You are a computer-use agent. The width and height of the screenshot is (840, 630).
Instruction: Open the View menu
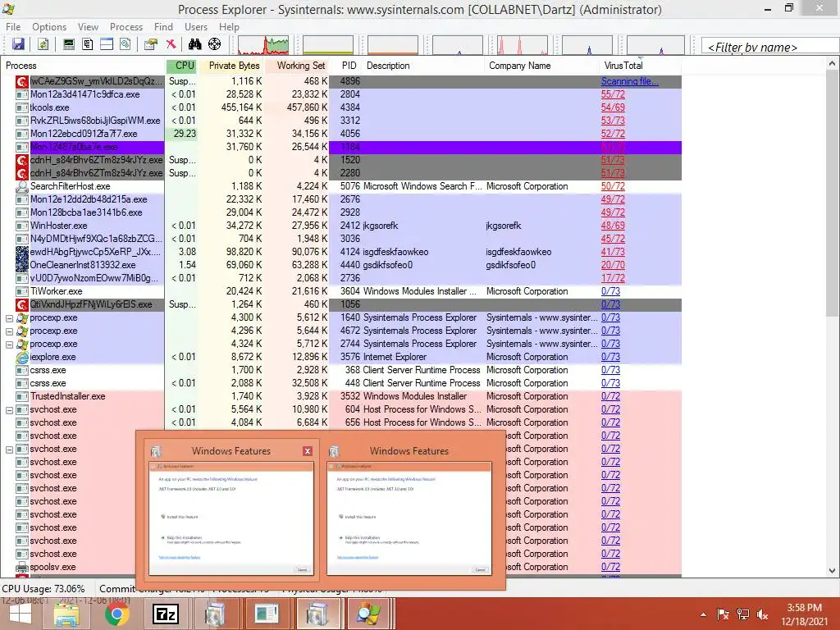88,27
